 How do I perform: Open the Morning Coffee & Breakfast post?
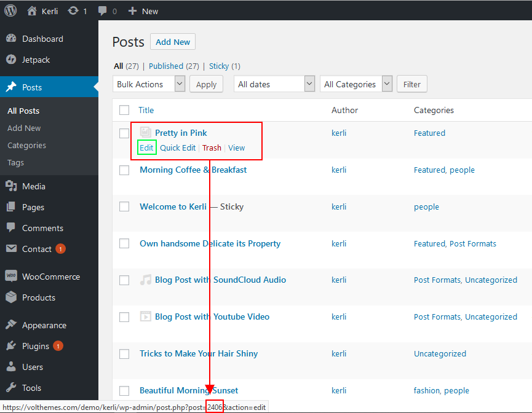193,170
